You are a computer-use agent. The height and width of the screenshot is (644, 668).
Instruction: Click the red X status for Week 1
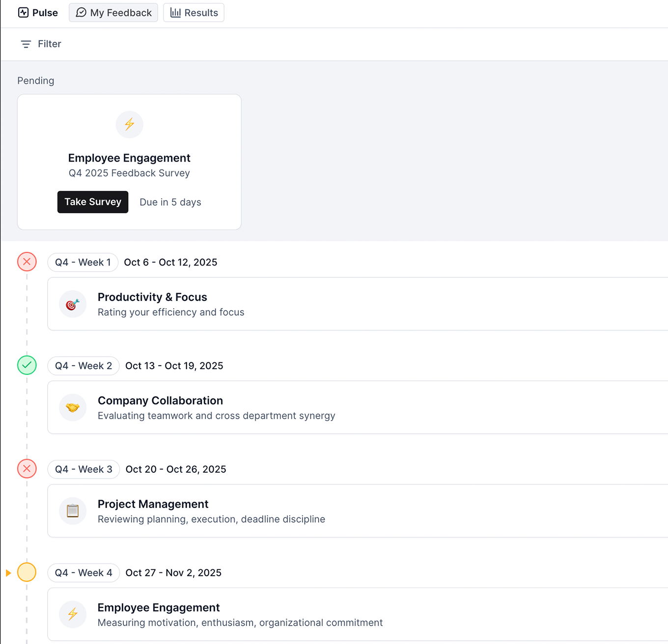tap(27, 262)
